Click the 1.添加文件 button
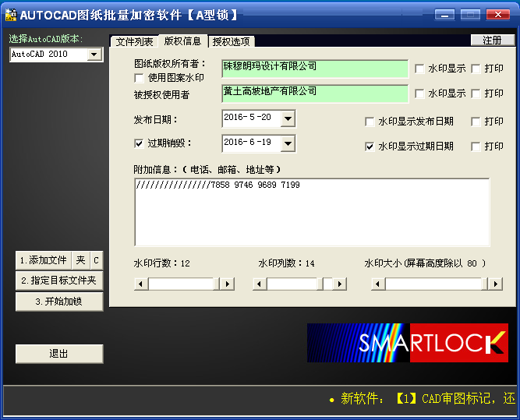 coord(44,260)
